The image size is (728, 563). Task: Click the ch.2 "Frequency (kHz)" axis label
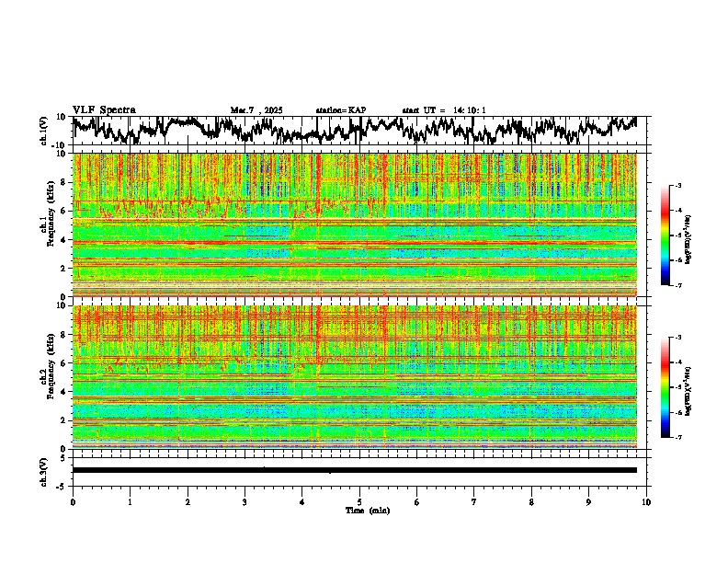pyautogui.click(x=51, y=366)
